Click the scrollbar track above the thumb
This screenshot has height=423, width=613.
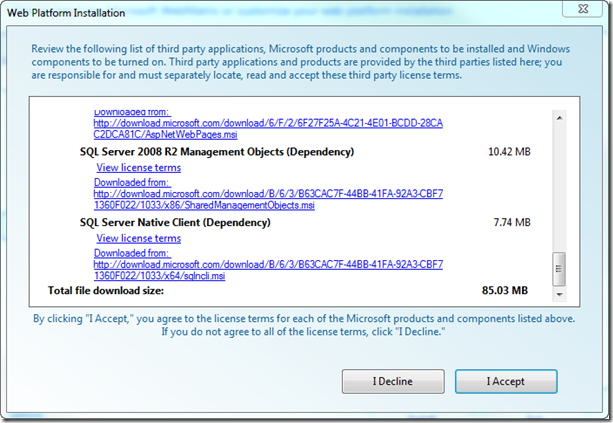tap(559, 188)
